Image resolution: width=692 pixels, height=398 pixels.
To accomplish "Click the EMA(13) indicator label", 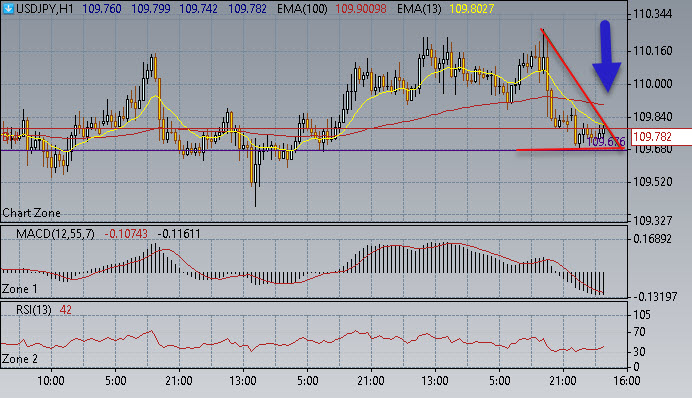I will [419, 8].
